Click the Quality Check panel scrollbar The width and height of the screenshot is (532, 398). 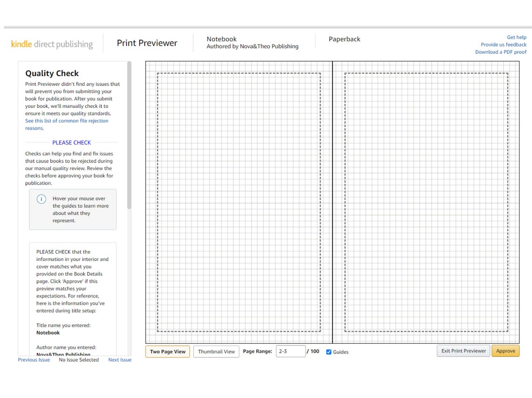pyautogui.click(x=129, y=135)
